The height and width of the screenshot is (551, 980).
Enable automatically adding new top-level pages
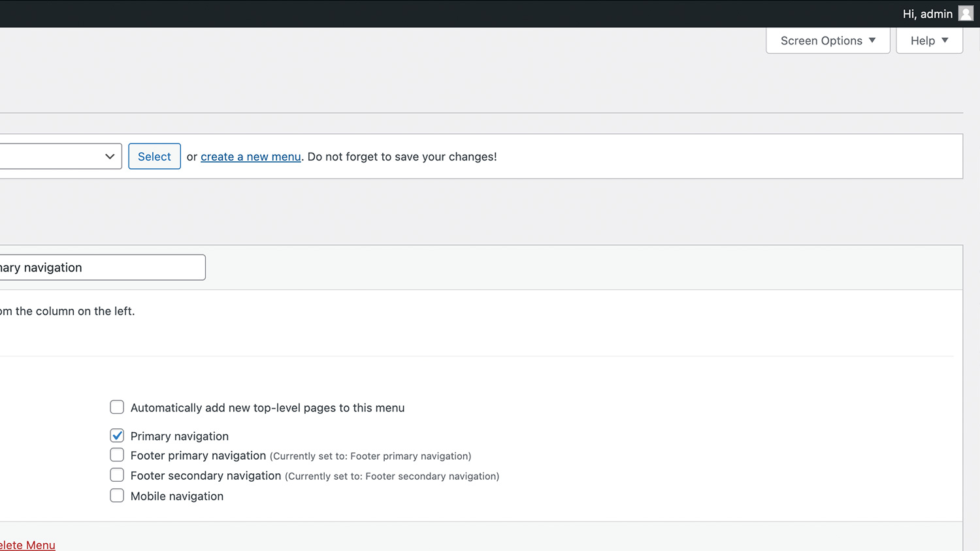pyautogui.click(x=117, y=407)
